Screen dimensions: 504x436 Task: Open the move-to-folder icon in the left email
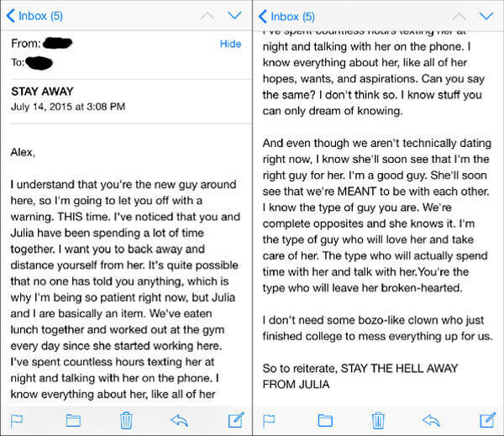click(x=72, y=419)
